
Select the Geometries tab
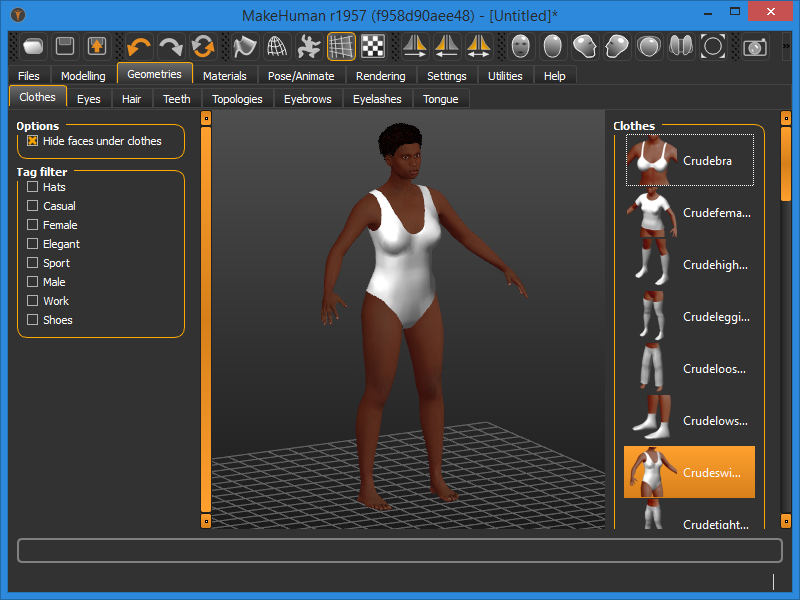[155, 74]
